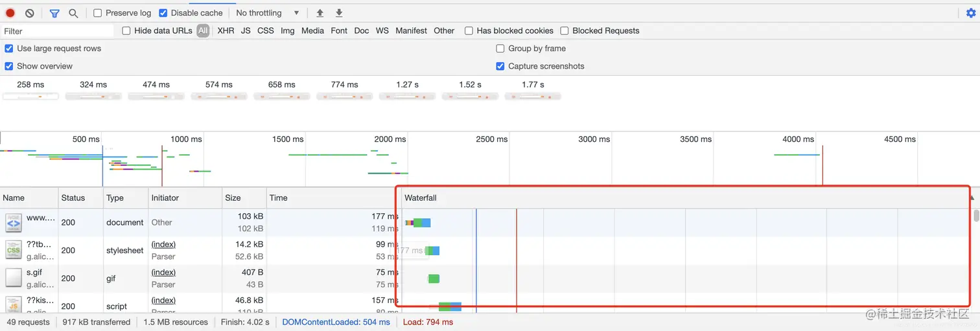Select the s.gif request name
Viewport: 980px width, 331px height.
click(34, 273)
